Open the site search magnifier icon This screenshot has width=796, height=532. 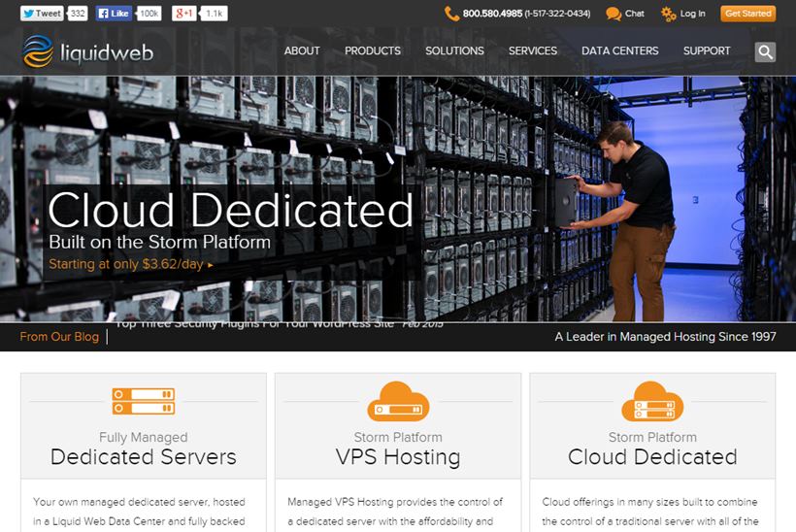click(x=765, y=52)
